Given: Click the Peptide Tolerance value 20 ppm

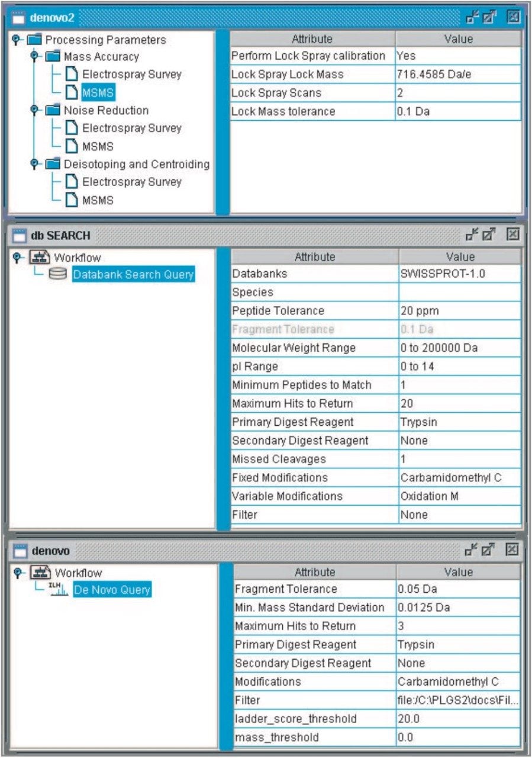Looking at the screenshot, I should click(x=460, y=311).
